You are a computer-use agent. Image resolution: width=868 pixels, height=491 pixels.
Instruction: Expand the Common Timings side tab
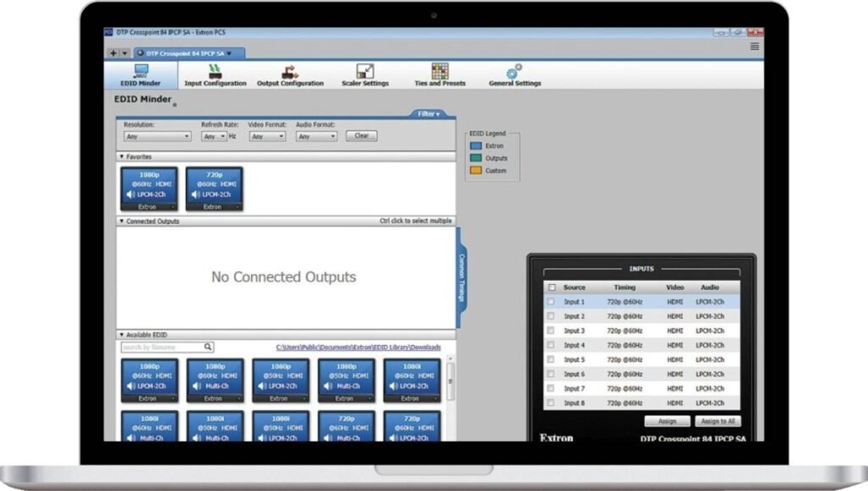[461, 278]
